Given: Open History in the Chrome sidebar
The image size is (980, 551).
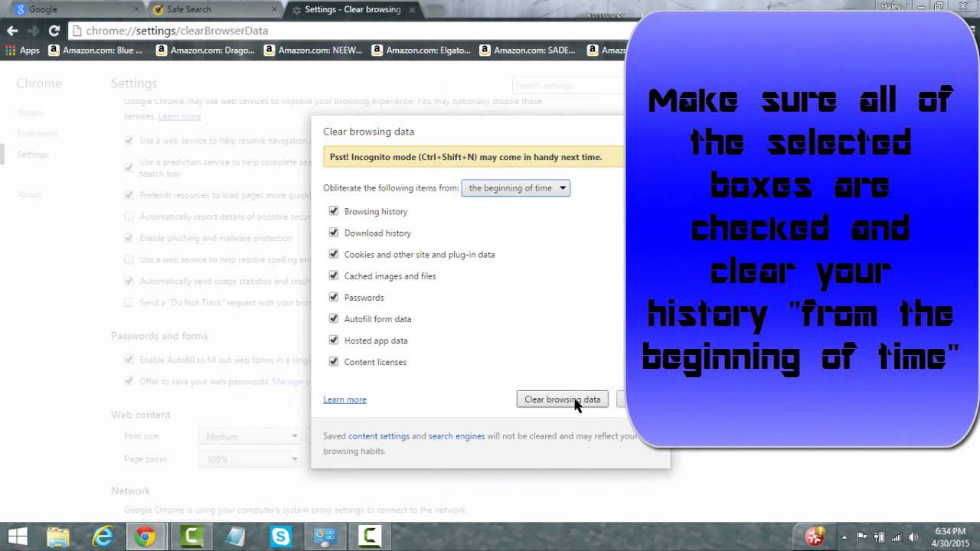Looking at the screenshot, I should [31, 112].
